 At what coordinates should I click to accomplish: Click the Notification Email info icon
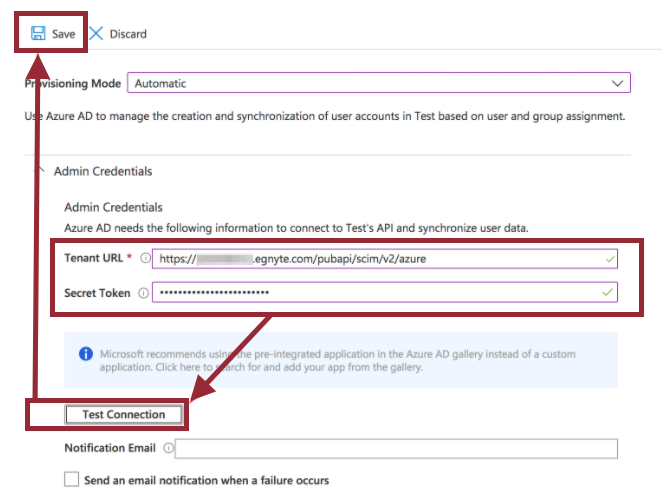pos(169,448)
